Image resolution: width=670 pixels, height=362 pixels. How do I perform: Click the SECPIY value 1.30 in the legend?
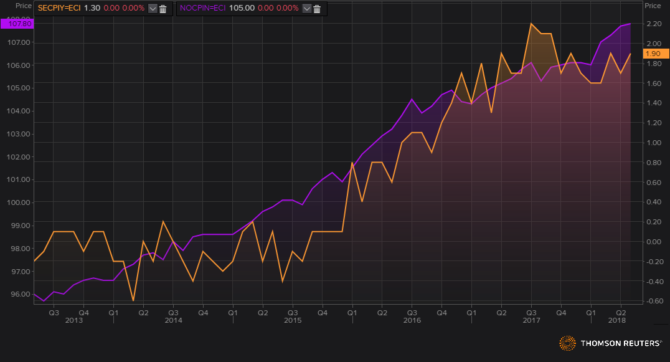coord(92,8)
